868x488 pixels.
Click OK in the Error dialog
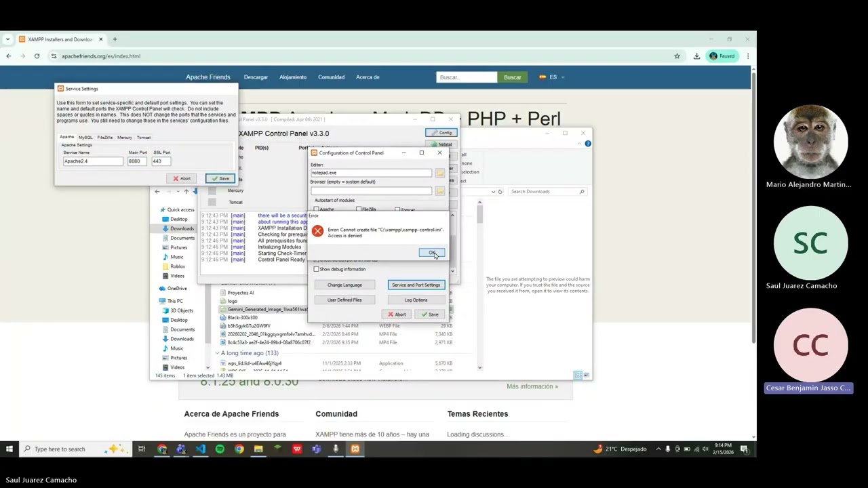point(432,253)
